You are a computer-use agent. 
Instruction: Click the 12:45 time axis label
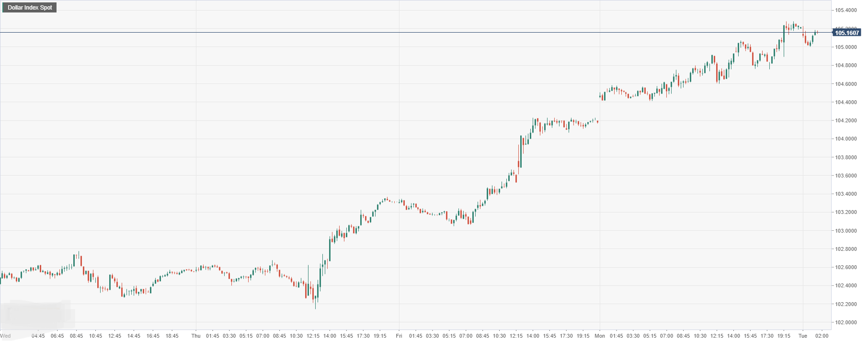115,336
